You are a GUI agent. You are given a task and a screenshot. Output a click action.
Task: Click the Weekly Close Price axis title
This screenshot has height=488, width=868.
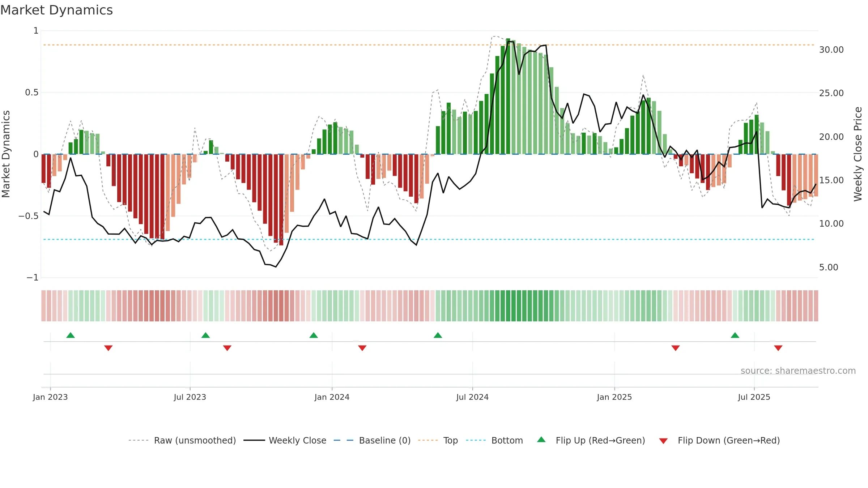click(x=858, y=154)
